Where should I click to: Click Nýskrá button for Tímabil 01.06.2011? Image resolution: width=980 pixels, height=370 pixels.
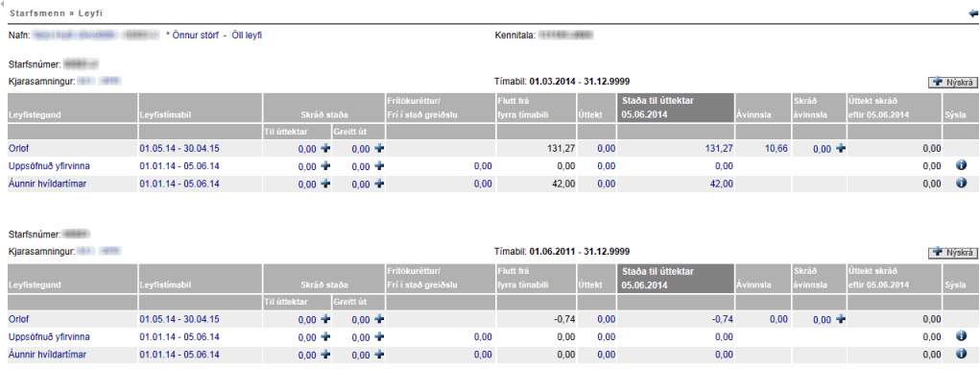[952, 253]
